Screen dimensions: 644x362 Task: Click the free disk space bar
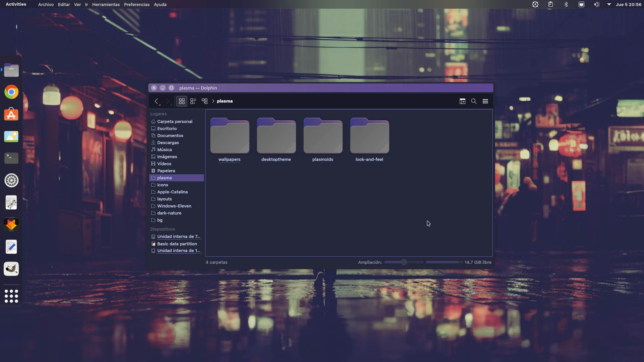tap(444, 262)
